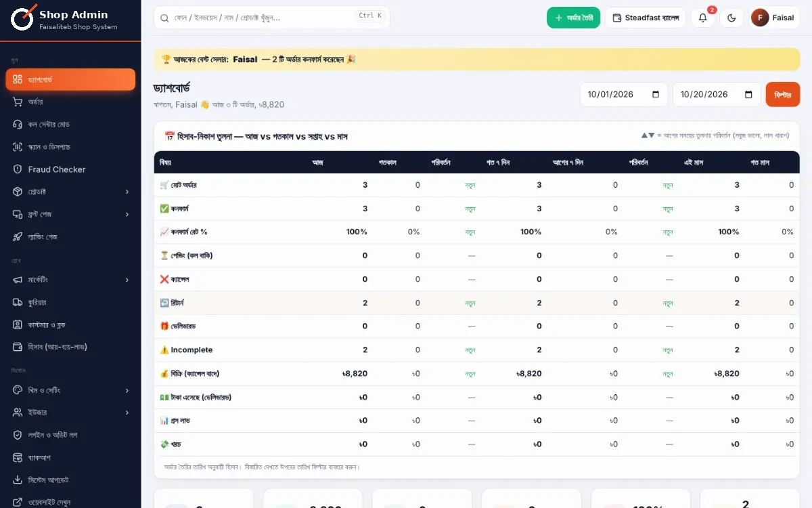Image resolution: width=812 pixels, height=508 pixels.
Task: Open the notifications bell with badge 2
Action: [703, 18]
